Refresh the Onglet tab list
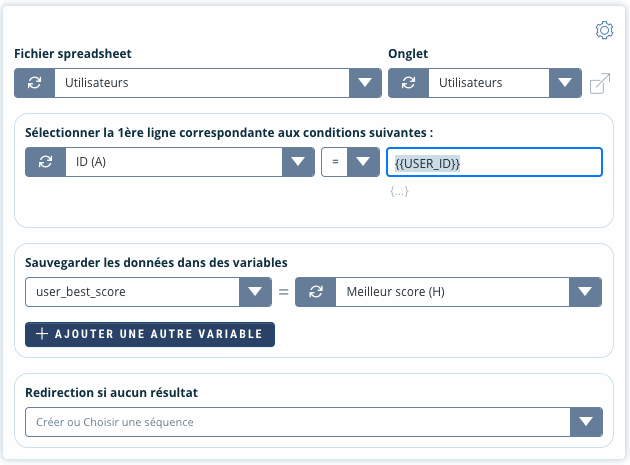The image size is (630, 465). 408,83
